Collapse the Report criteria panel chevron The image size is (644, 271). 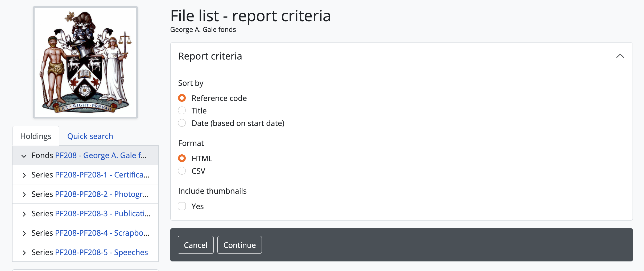point(620,56)
